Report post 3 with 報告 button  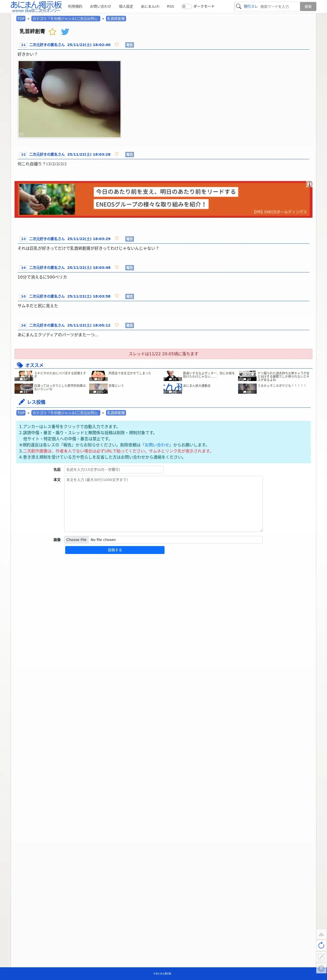tap(130, 239)
